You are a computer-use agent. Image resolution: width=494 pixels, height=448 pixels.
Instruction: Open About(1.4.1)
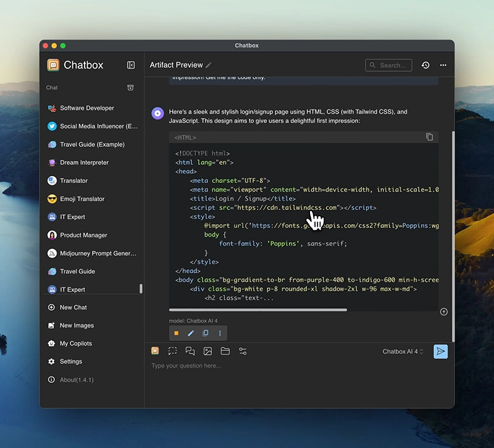pos(91,380)
